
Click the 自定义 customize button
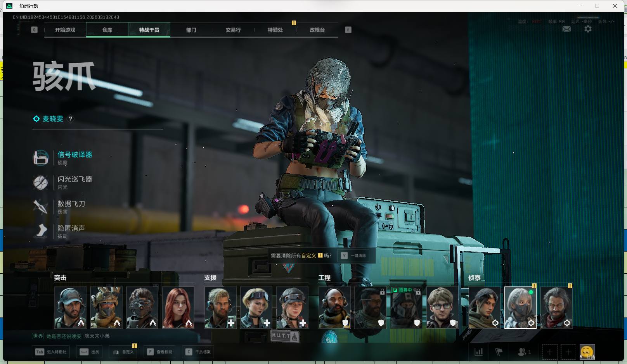pyautogui.click(x=123, y=352)
